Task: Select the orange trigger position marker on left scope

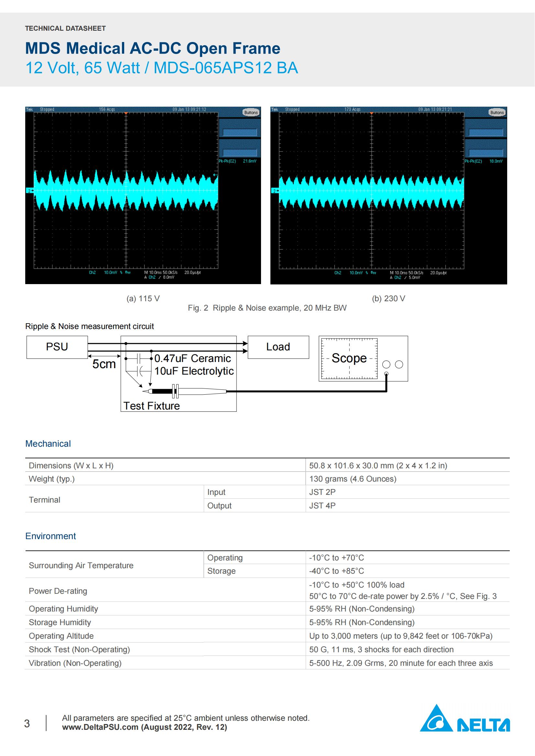Action: coord(126,113)
